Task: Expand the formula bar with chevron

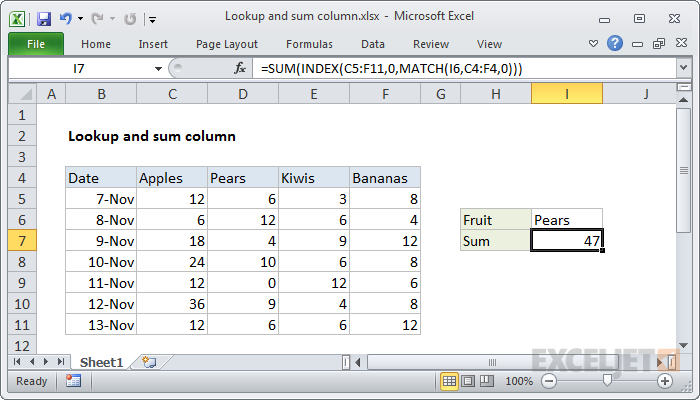Action: click(683, 68)
